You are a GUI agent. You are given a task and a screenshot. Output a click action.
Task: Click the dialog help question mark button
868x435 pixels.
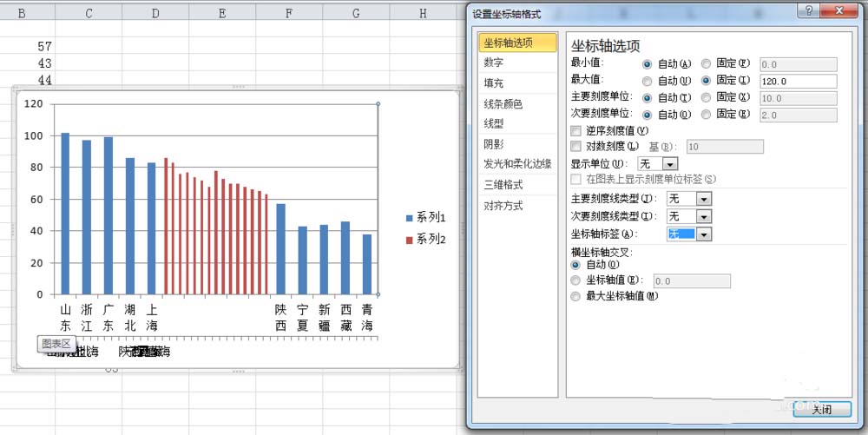[x=810, y=12]
